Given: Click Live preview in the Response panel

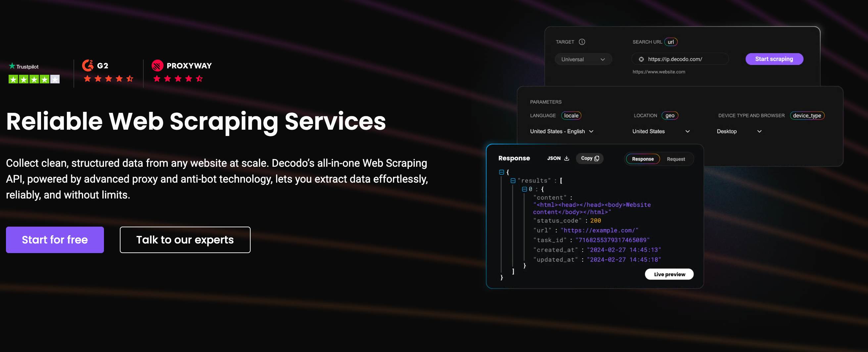Looking at the screenshot, I should [669, 274].
